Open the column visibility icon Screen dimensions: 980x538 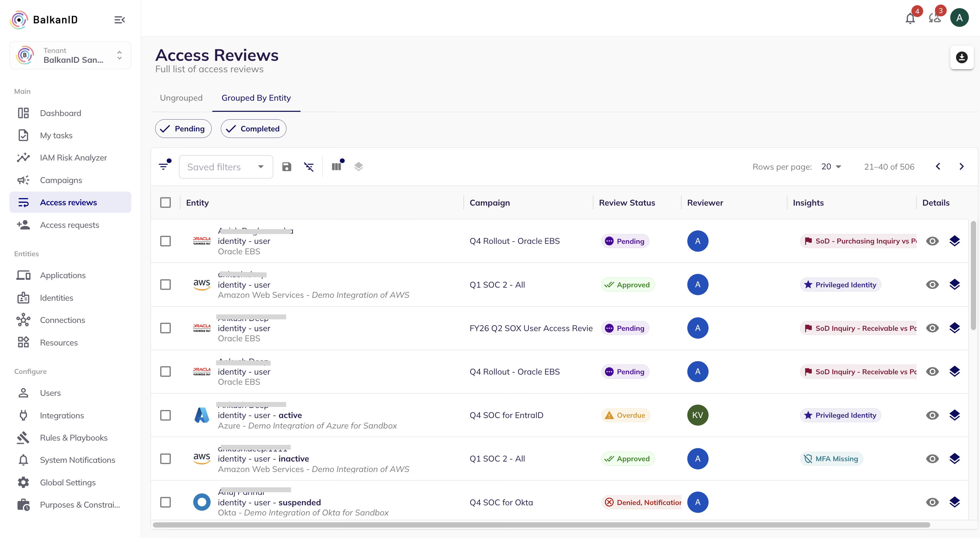coord(336,166)
